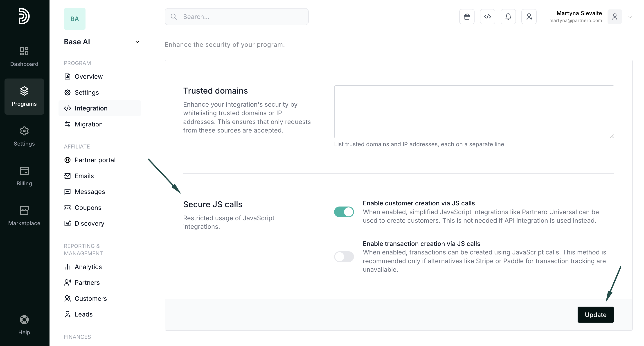Expand the Base AI program dropdown
This screenshot has height=346, width=644.
click(137, 42)
